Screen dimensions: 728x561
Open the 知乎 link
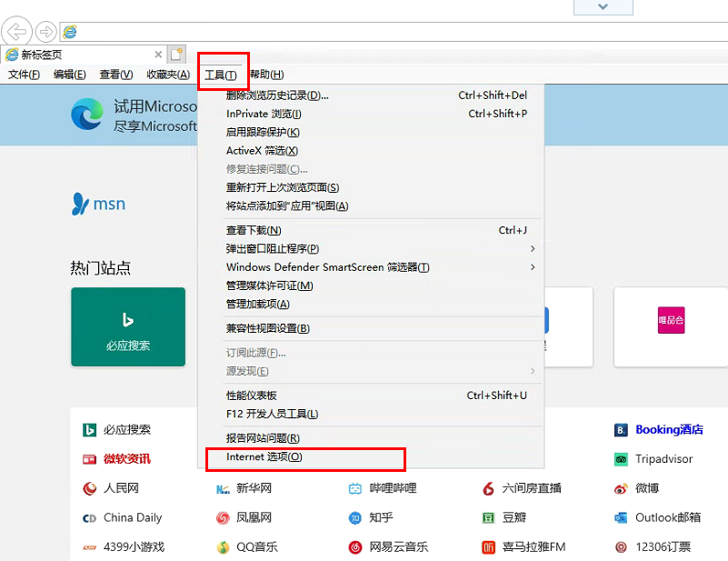click(x=381, y=517)
